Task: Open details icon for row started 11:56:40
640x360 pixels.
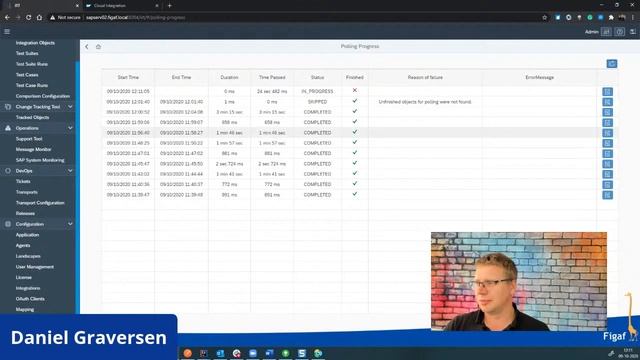Action: coord(607,133)
